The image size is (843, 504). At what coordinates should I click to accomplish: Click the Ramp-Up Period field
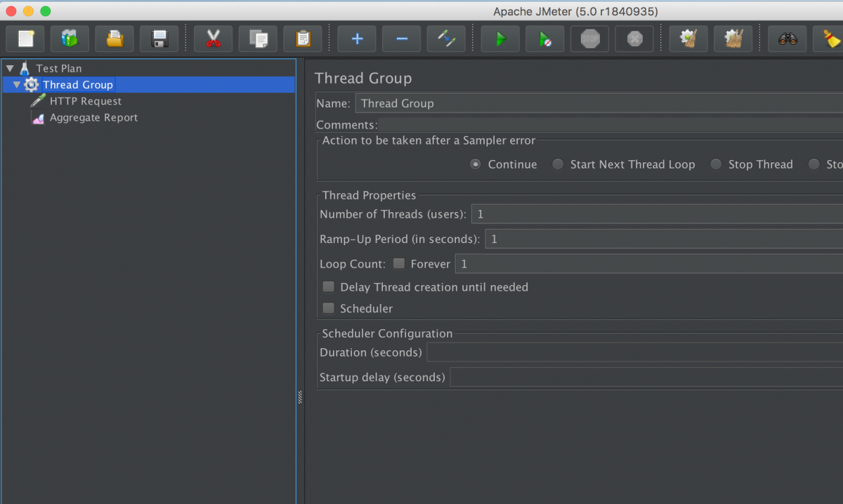[664, 239]
